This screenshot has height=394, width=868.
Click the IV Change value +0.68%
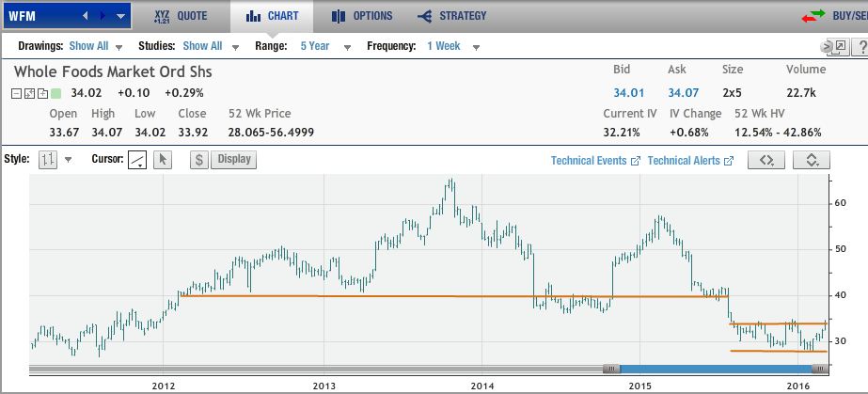click(688, 133)
